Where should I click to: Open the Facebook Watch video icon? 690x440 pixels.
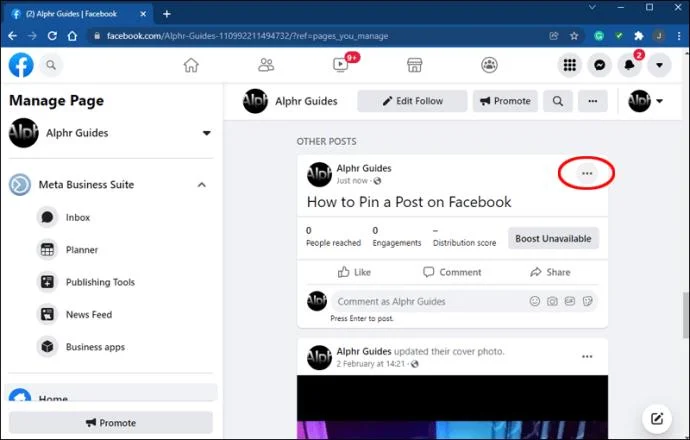[341, 65]
